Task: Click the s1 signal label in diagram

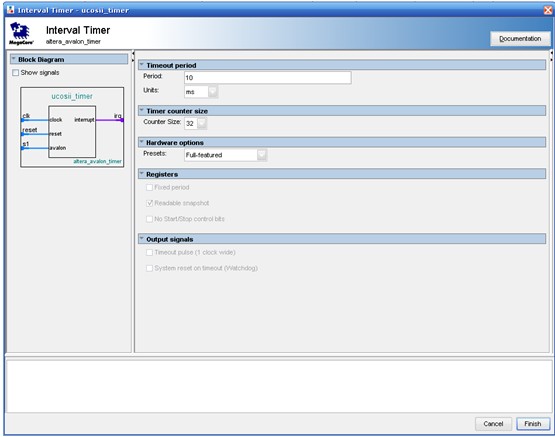Action: [x=26, y=144]
